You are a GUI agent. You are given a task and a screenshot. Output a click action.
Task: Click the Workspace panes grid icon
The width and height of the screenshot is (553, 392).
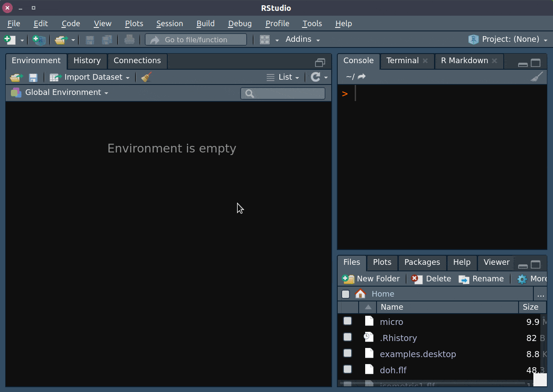click(x=265, y=40)
